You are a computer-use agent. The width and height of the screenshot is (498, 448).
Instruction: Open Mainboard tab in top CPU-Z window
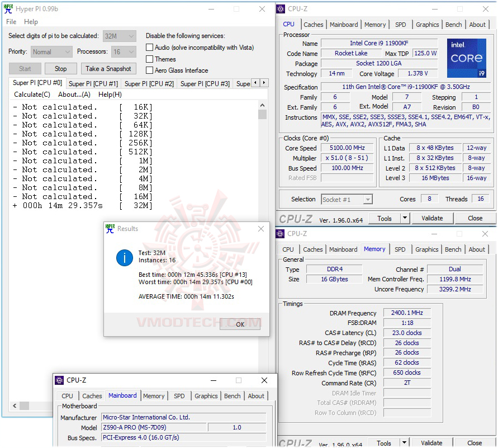(x=344, y=25)
